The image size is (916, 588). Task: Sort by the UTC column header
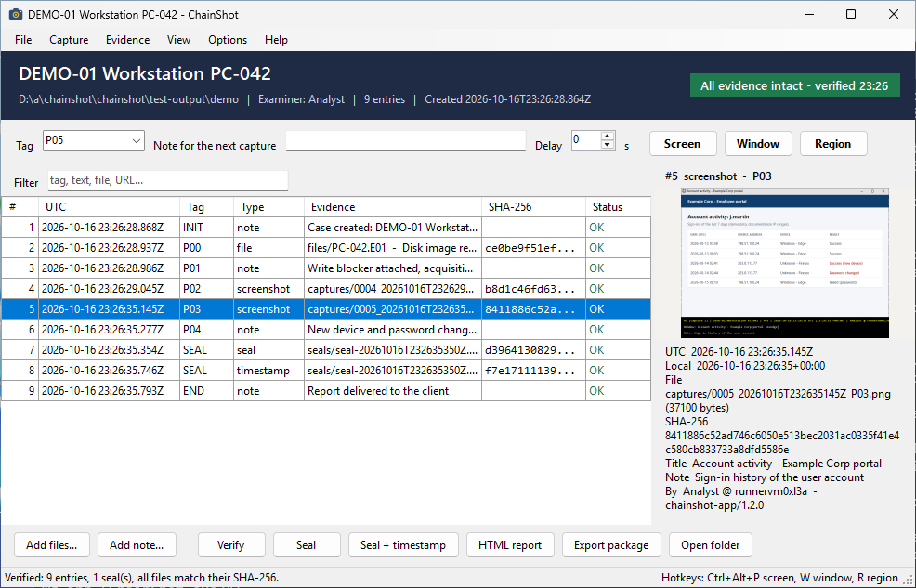coord(110,207)
